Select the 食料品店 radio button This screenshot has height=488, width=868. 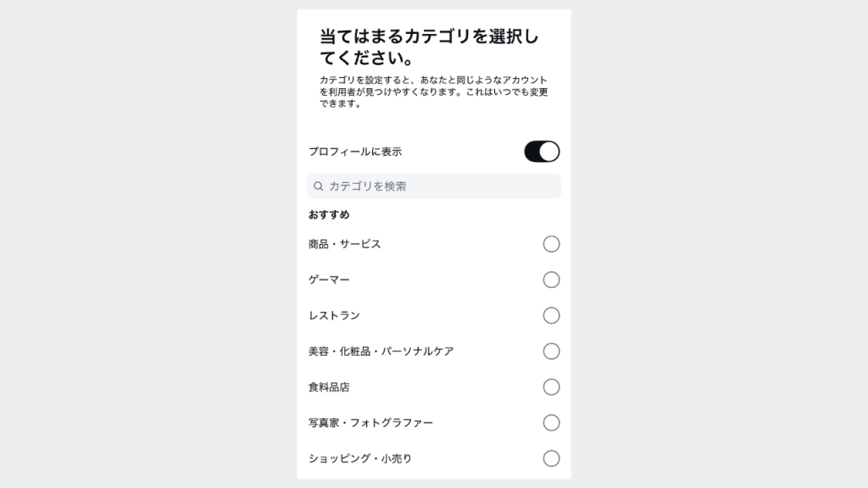point(551,387)
